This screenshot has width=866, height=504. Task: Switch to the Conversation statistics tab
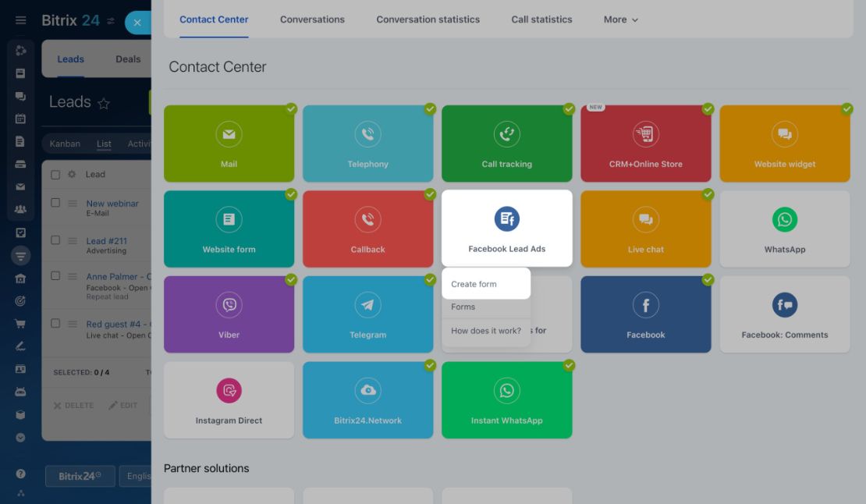428,20
